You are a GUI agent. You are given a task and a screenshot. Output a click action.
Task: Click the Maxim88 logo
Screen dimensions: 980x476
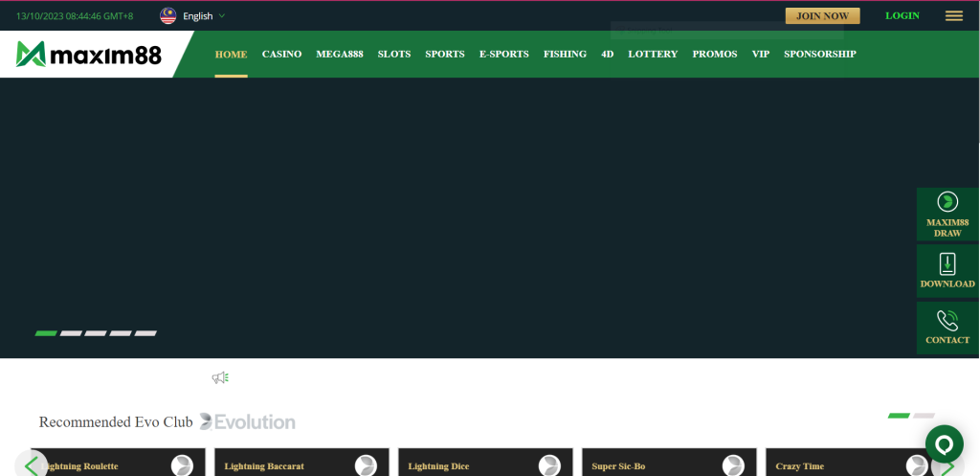[89, 55]
